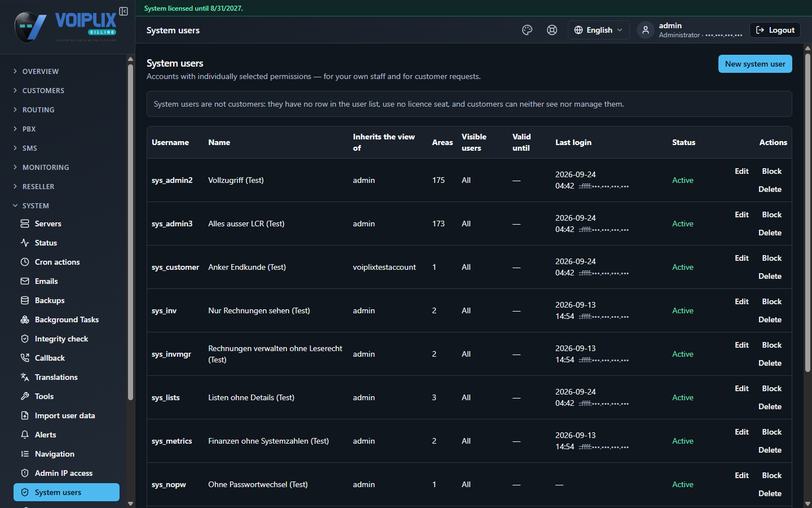Block the sys_lists user
The height and width of the screenshot is (508, 812).
(771, 388)
